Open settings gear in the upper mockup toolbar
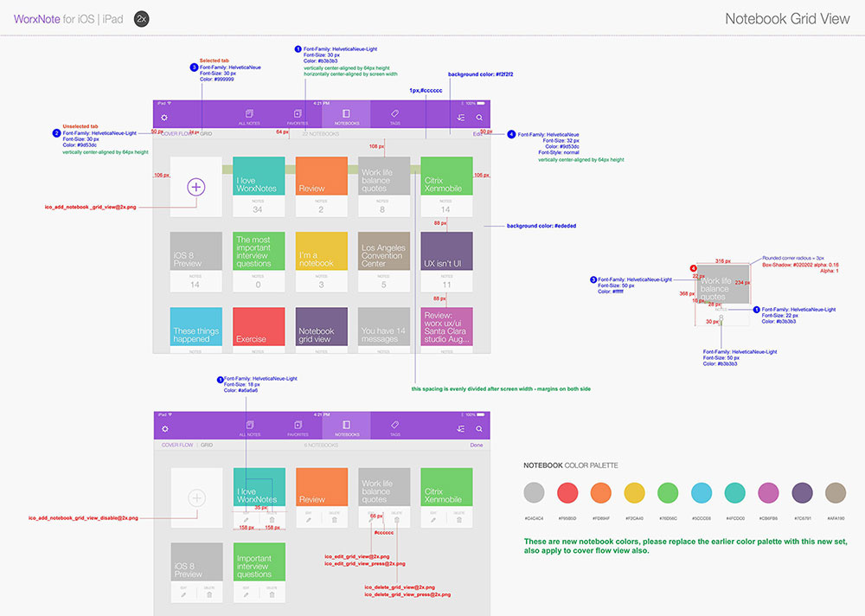The width and height of the screenshot is (865, 616). tap(164, 117)
